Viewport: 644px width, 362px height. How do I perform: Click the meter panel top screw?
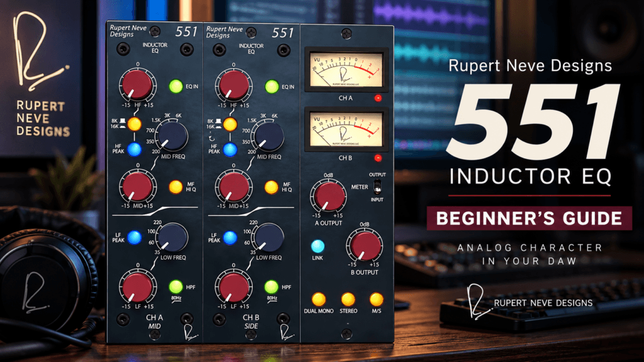(x=347, y=34)
